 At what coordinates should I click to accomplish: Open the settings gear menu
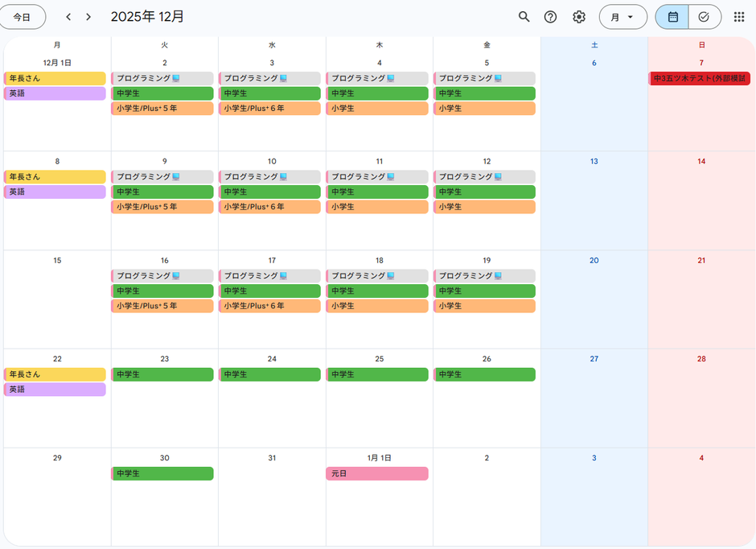pyautogui.click(x=578, y=17)
